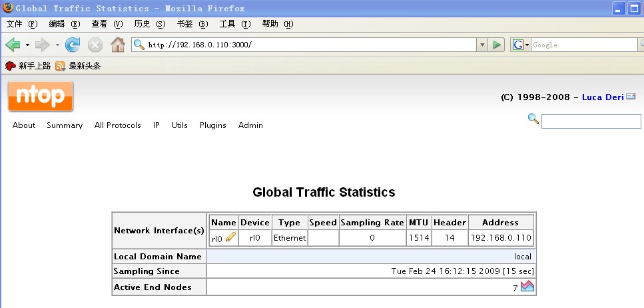Reload the page with the refresh icon
Screen dimensions: 644x308
click(73, 45)
